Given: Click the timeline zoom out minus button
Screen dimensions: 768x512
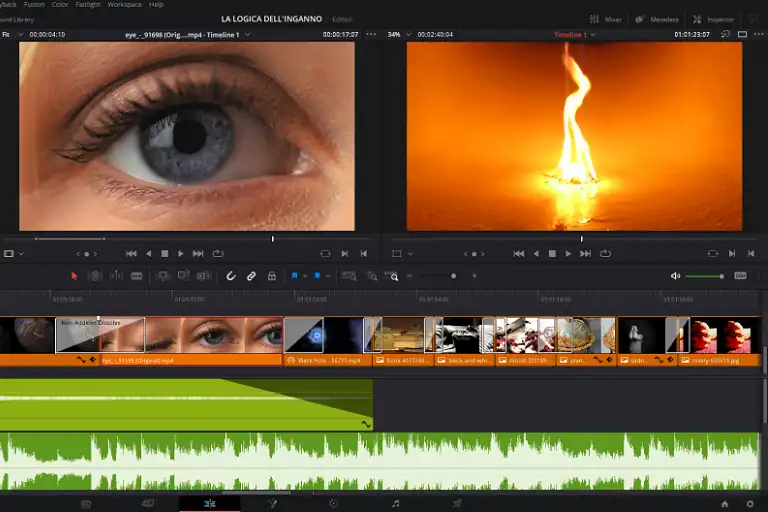Looking at the screenshot, I should (x=409, y=276).
